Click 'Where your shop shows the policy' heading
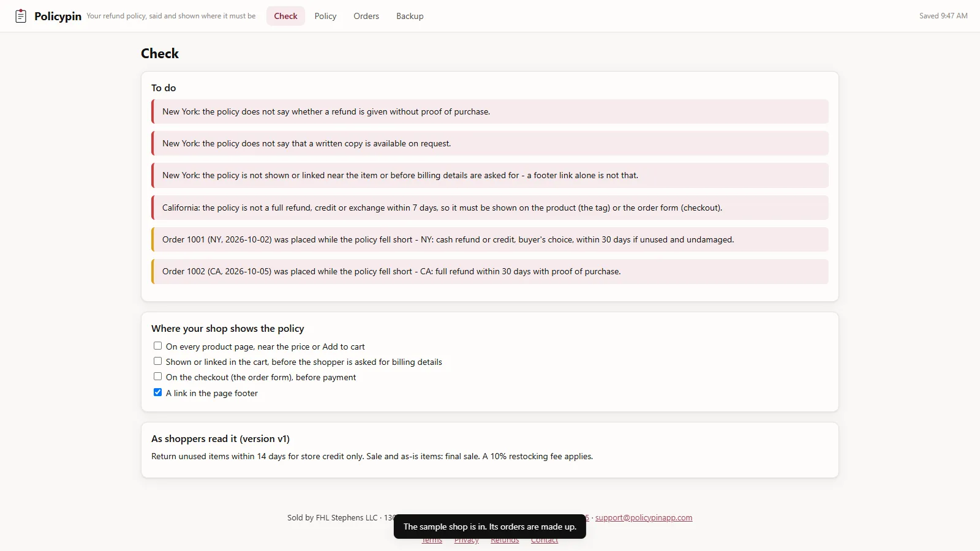The image size is (980, 551). click(x=228, y=328)
